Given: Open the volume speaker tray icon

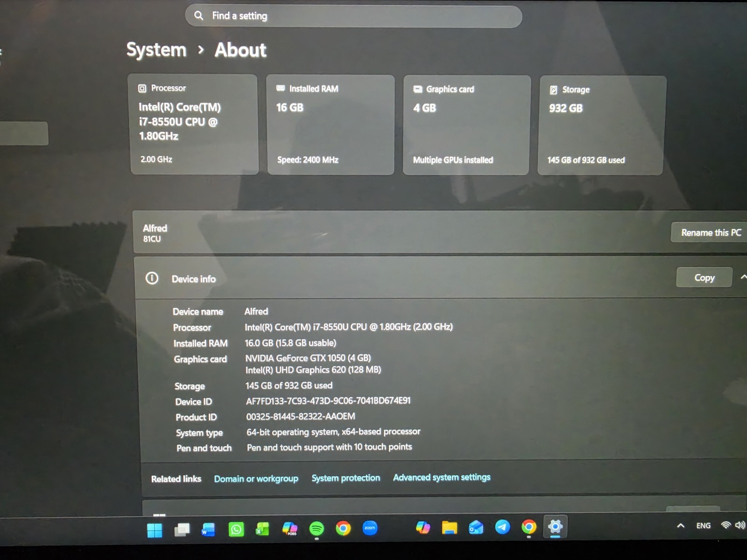Looking at the screenshot, I should coord(740,525).
